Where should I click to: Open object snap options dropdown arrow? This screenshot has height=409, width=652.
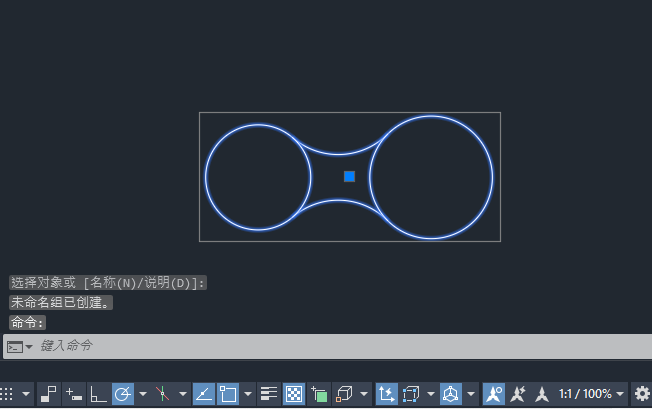point(248,394)
